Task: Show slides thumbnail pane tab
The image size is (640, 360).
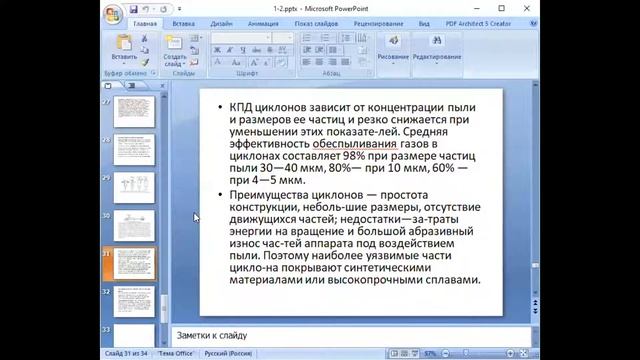Action: click(109, 86)
